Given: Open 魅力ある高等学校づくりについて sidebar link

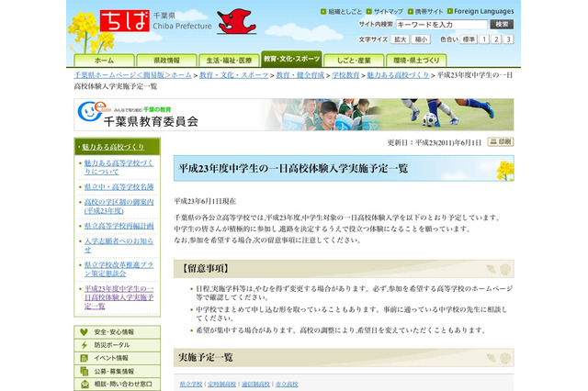Looking at the screenshot, I should pyautogui.click(x=119, y=167).
